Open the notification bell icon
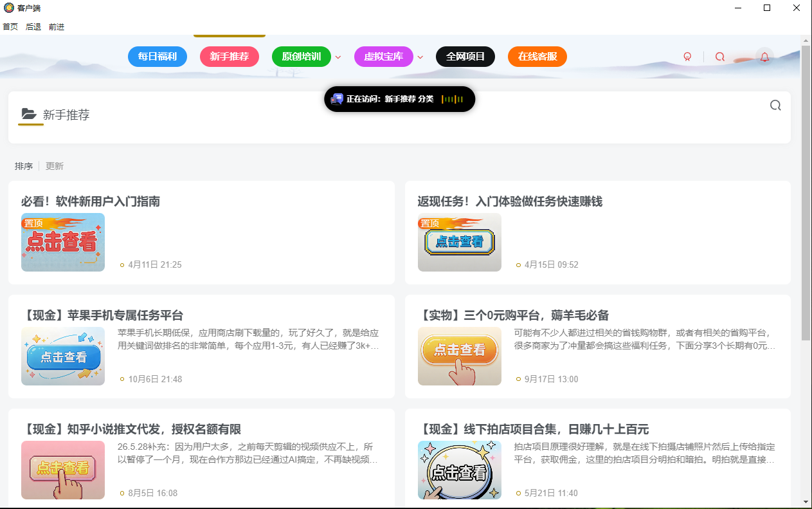This screenshot has width=812, height=509. click(764, 57)
